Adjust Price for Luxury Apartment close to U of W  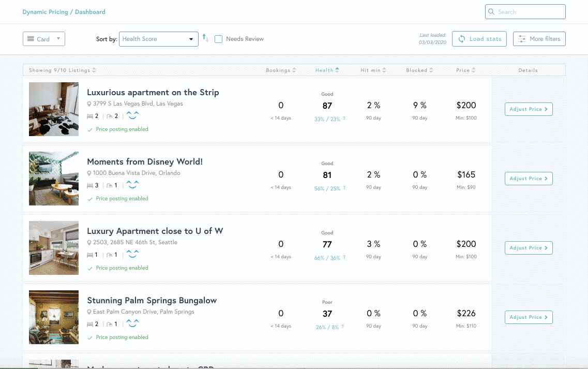pyautogui.click(x=529, y=248)
